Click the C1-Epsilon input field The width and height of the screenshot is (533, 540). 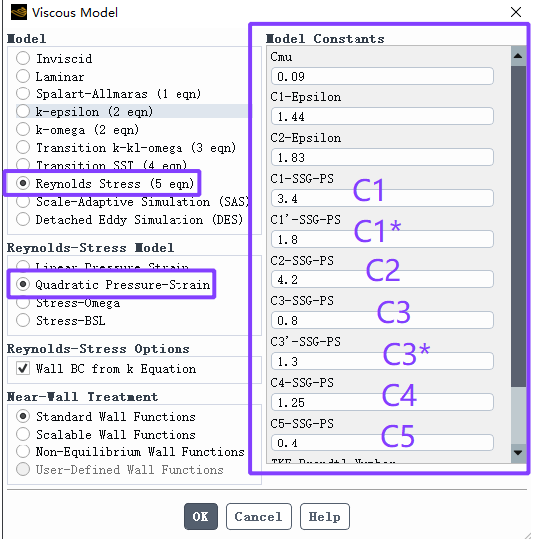pyautogui.click(x=382, y=116)
